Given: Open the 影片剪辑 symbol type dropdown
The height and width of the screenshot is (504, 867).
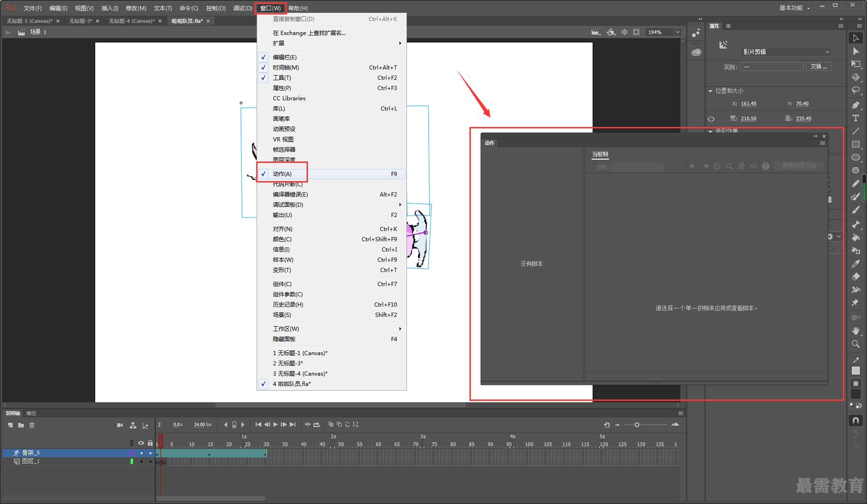Looking at the screenshot, I should tap(786, 52).
